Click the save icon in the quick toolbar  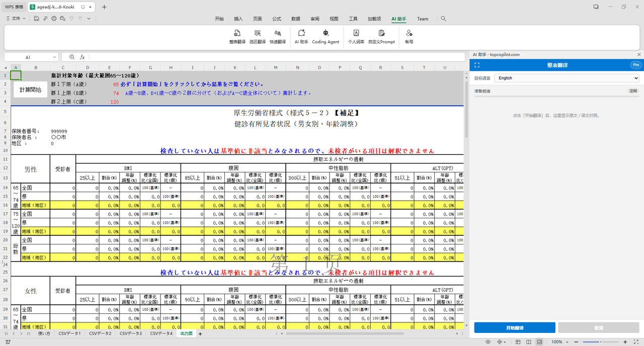(37, 19)
